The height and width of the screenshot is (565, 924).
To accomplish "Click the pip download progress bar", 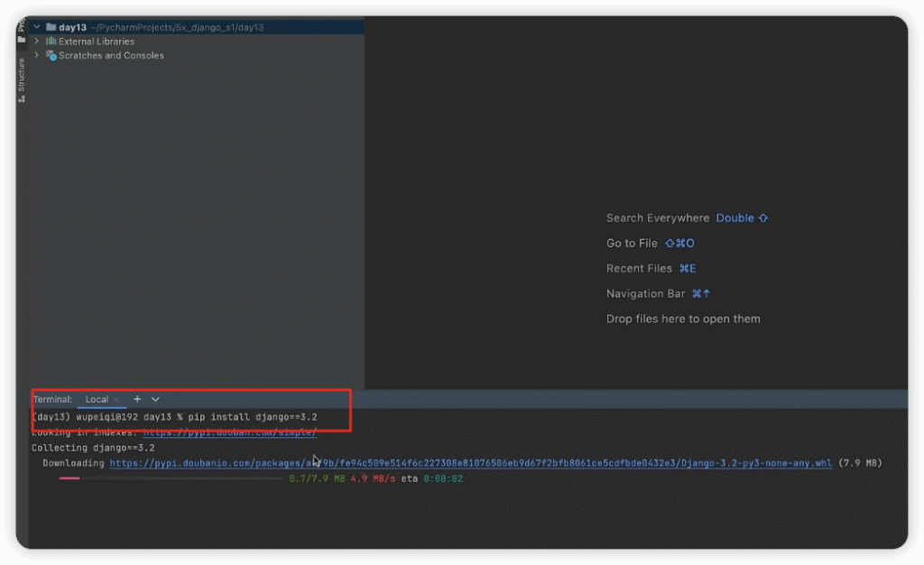I will tap(171, 478).
